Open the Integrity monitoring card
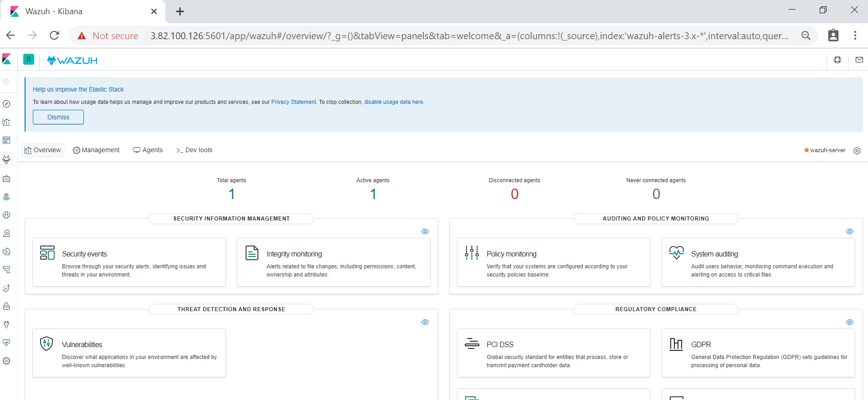The height and width of the screenshot is (400, 868). pyautogui.click(x=334, y=262)
